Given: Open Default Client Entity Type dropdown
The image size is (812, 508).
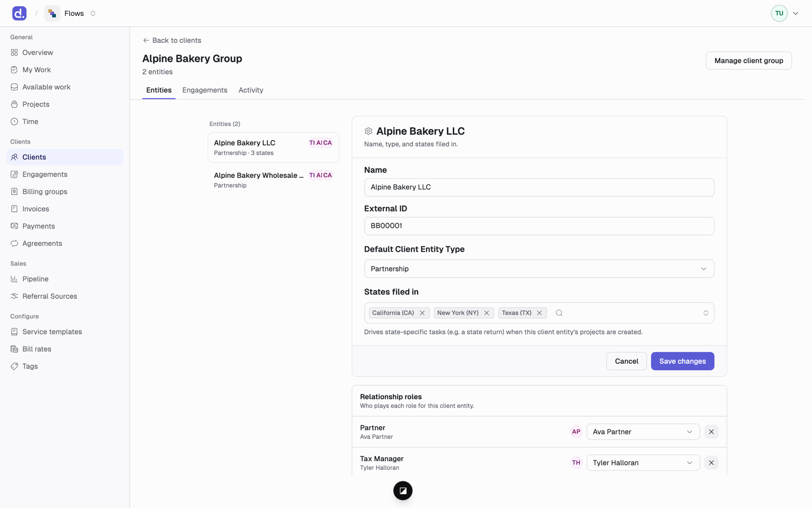Looking at the screenshot, I should click(x=539, y=269).
